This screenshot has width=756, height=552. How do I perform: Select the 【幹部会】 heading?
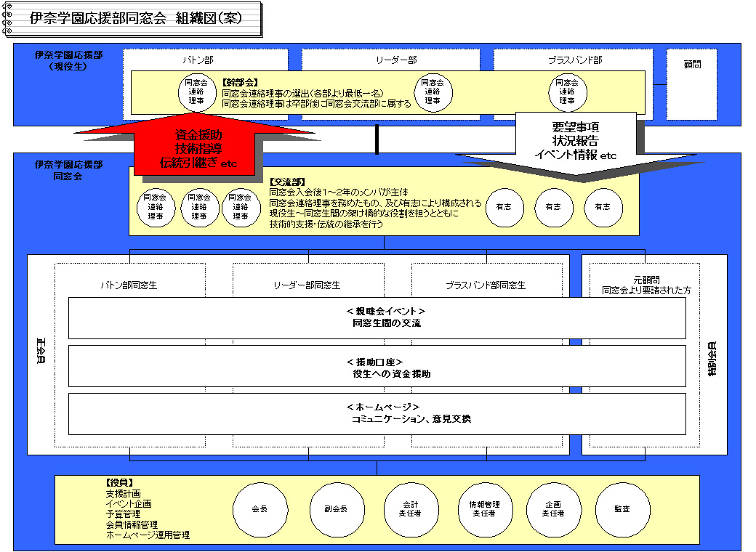pos(240,82)
